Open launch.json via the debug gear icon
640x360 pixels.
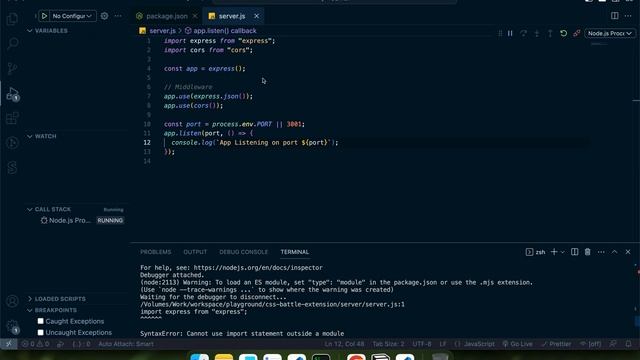click(104, 16)
